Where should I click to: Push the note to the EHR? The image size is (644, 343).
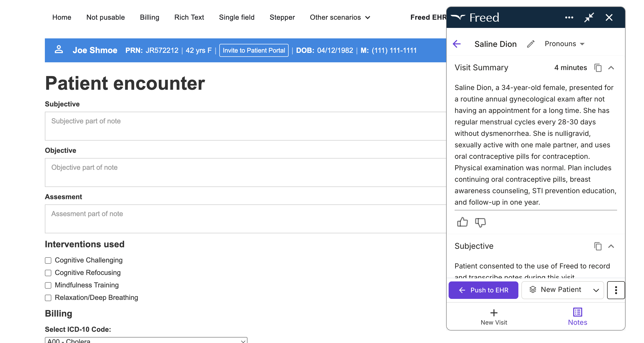tap(483, 290)
